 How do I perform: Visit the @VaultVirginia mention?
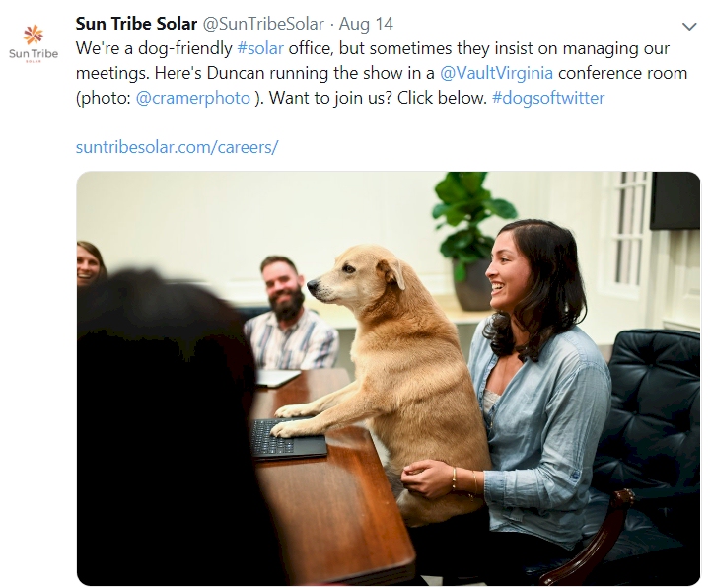[497, 73]
